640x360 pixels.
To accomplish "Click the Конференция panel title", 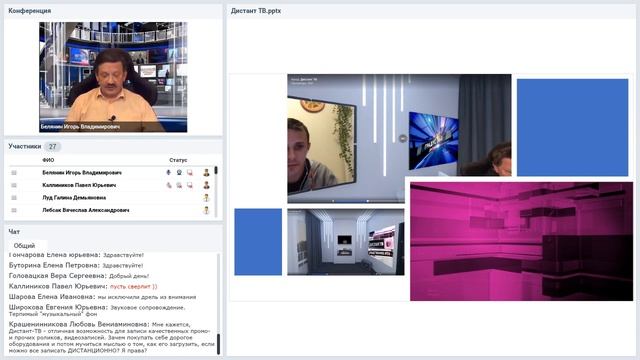I will point(30,11).
